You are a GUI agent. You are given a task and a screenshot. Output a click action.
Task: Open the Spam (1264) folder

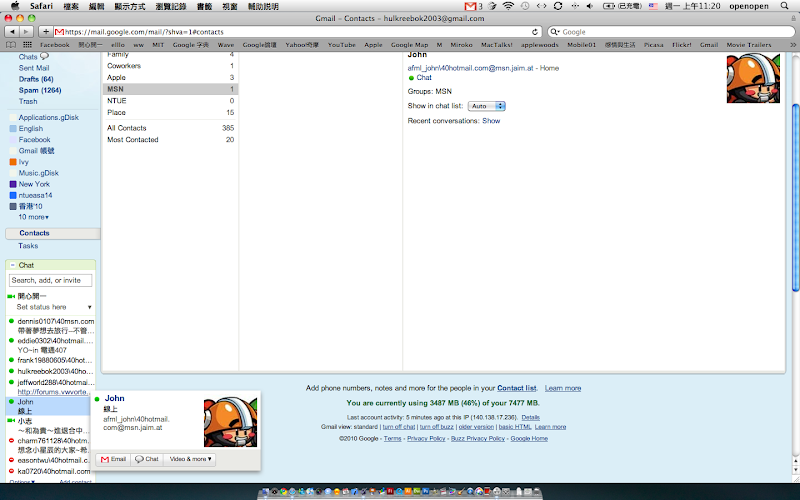(x=40, y=90)
